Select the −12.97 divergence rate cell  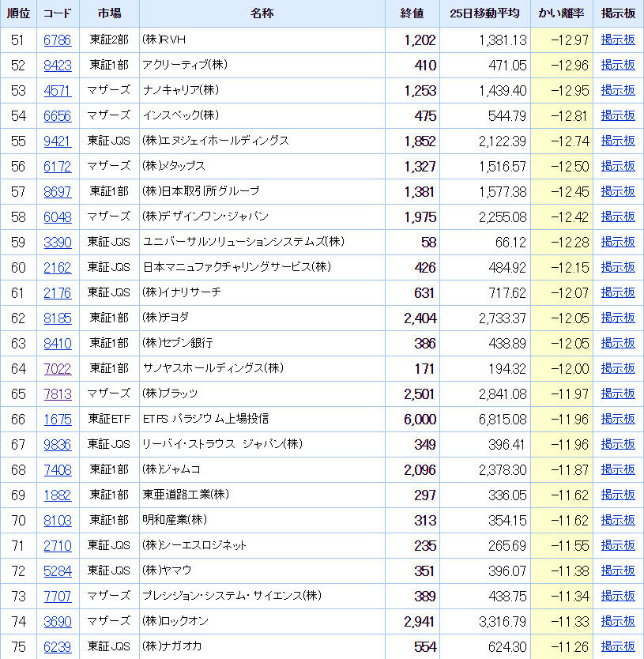tap(562, 40)
